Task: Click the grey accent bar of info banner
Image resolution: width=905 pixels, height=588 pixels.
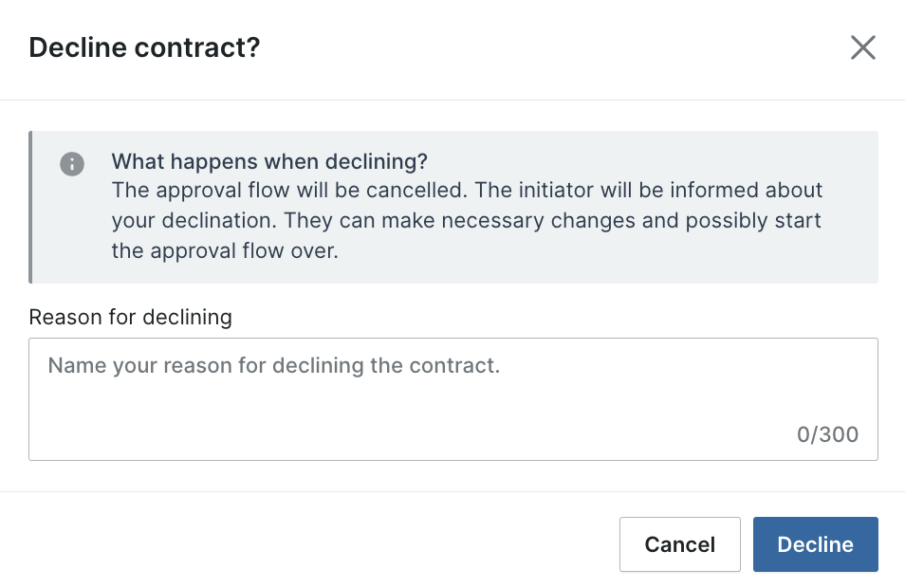Action: click(x=30, y=207)
